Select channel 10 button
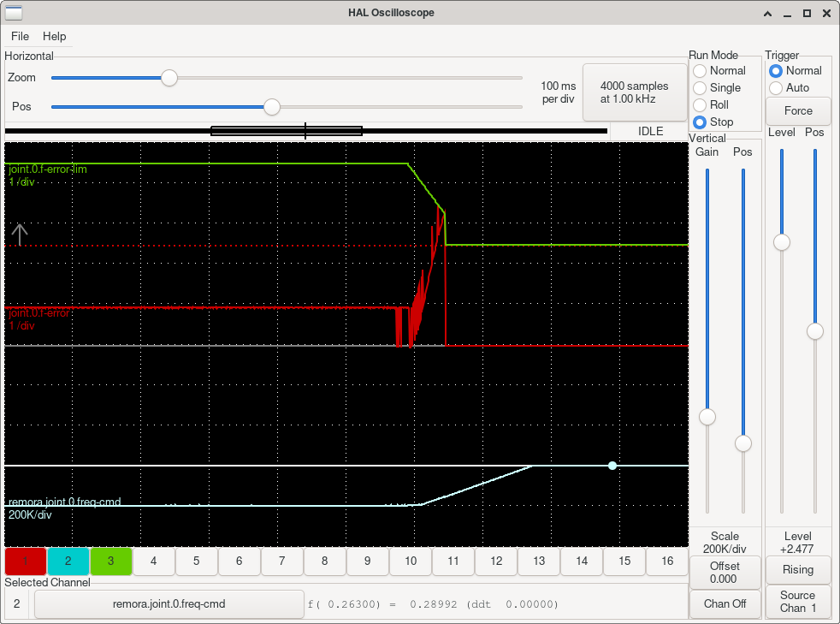The image size is (840, 624). click(411, 562)
